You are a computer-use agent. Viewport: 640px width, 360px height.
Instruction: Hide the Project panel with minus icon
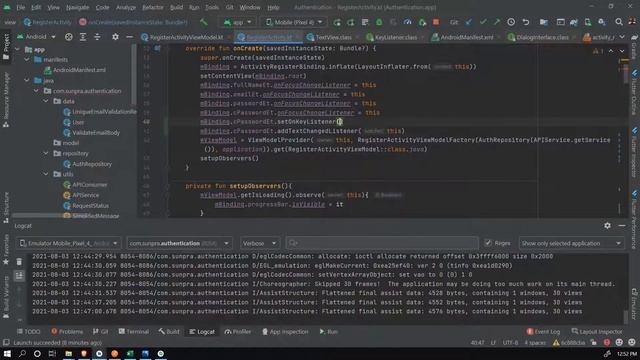(129, 37)
